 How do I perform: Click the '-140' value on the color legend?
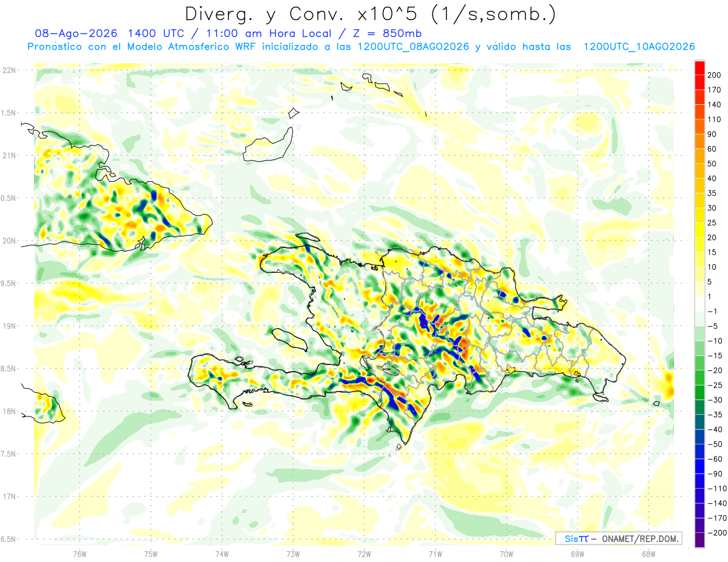tap(716, 503)
